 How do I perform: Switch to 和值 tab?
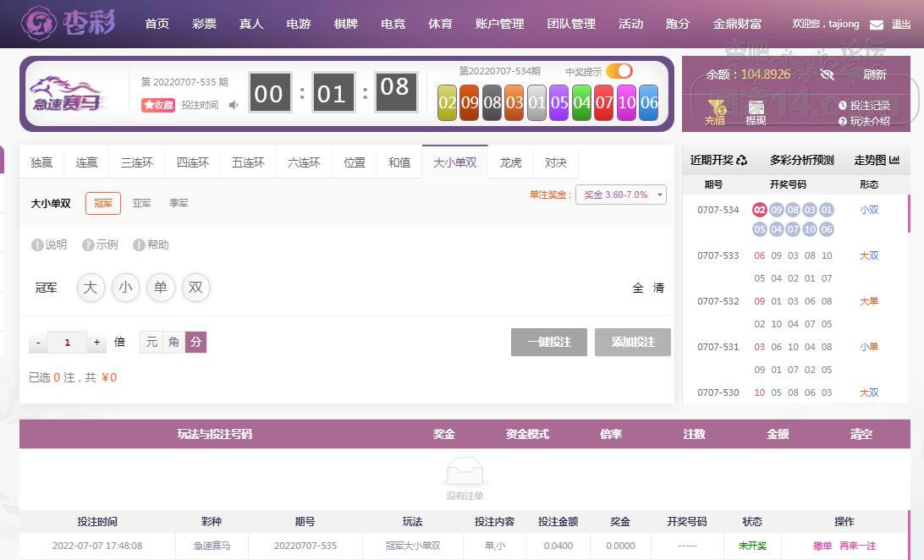pyautogui.click(x=399, y=162)
